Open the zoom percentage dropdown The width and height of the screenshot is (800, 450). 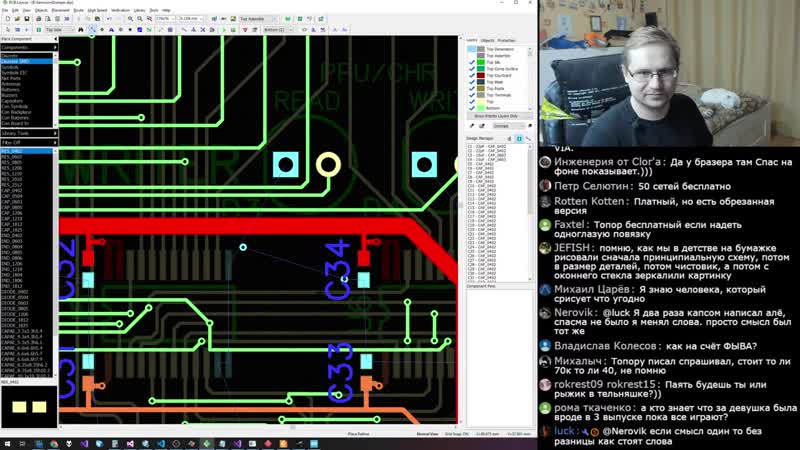171,18
